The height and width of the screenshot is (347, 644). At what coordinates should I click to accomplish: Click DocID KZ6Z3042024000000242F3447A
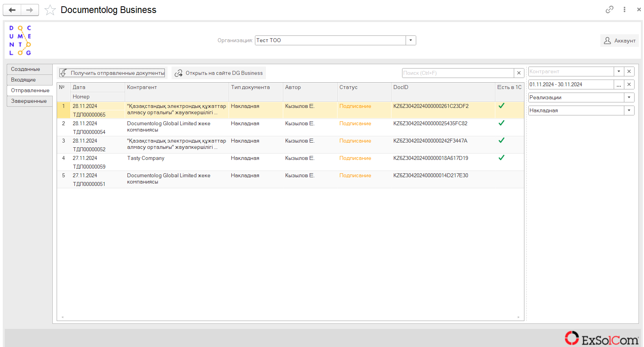click(430, 141)
